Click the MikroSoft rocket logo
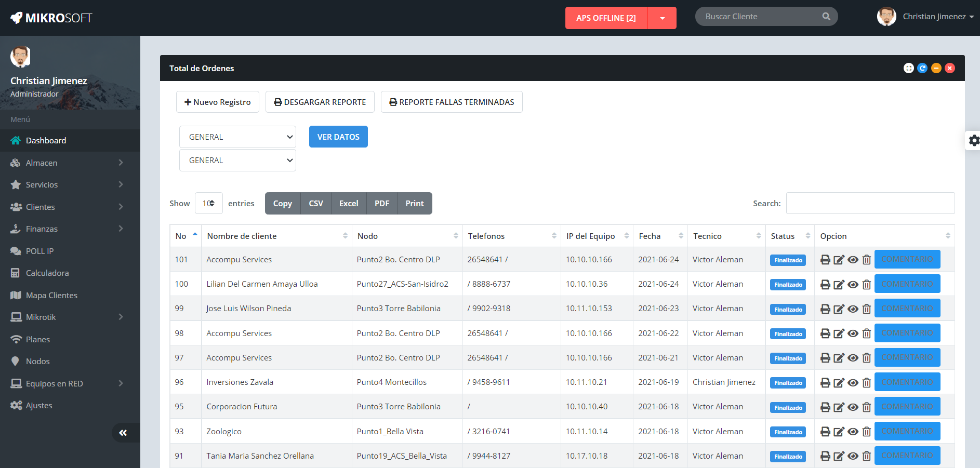 (17, 18)
